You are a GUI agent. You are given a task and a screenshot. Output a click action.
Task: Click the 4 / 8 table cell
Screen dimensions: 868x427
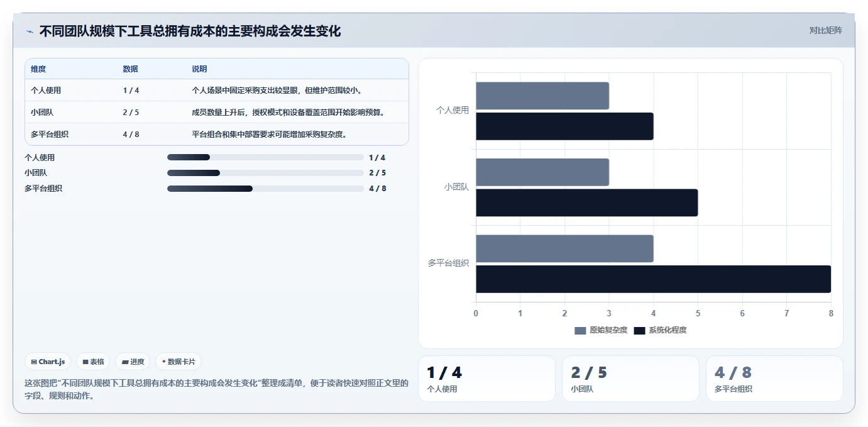pos(131,135)
